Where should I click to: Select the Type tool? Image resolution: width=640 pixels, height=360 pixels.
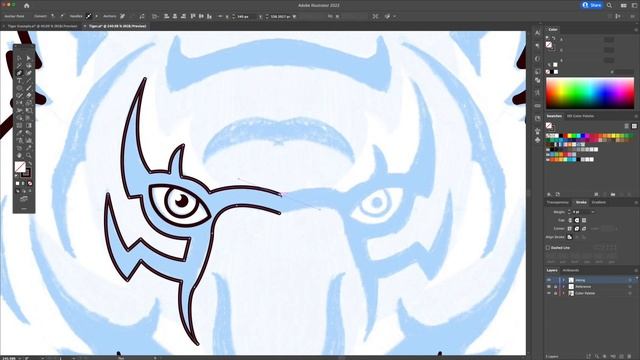pyautogui.click(x=19, y=81)
